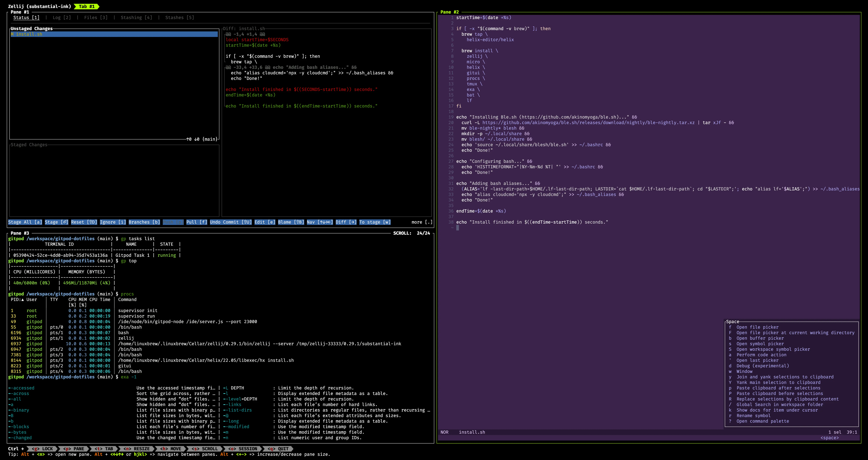Switch to the Status [1] tab in gitui

point(26,17)
